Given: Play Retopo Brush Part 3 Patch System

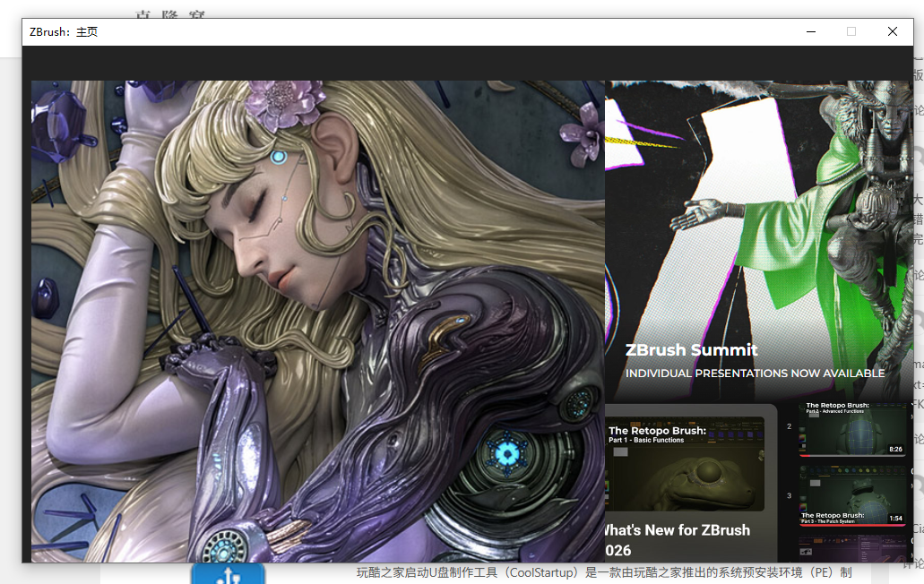Looking at the screenshot, I should click(x=851, y=495).
